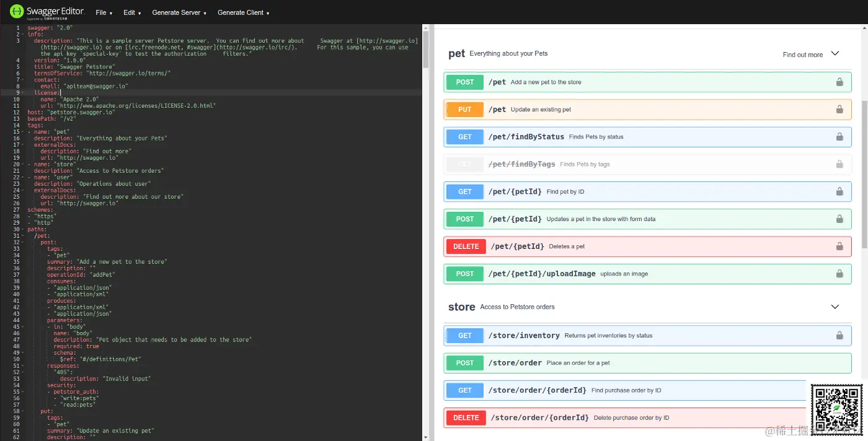
Task: Expand POST /pet Add a new pet
Action: point(647,82)
